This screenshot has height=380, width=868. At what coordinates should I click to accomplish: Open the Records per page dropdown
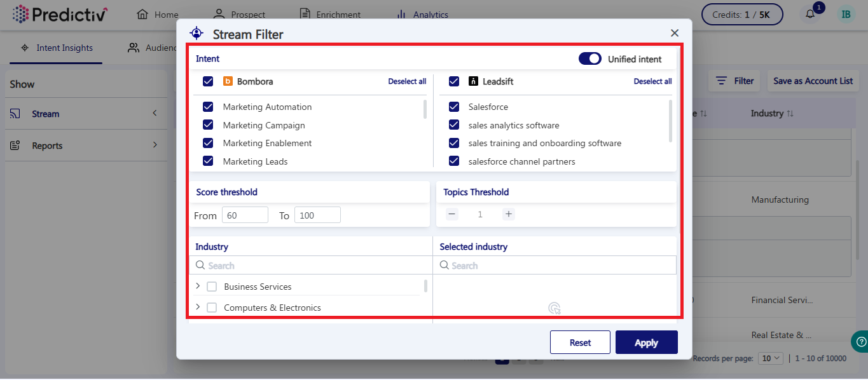[x=772, y=358]
